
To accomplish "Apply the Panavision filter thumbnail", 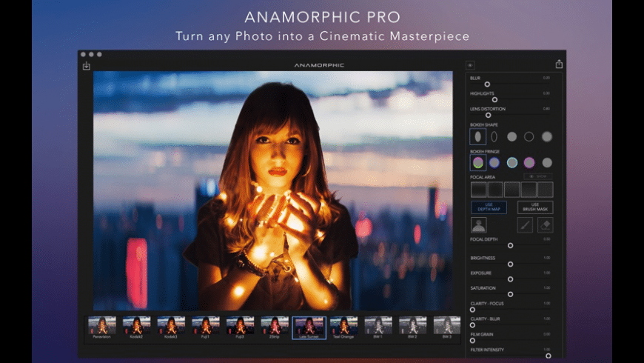I will point(102,327).
